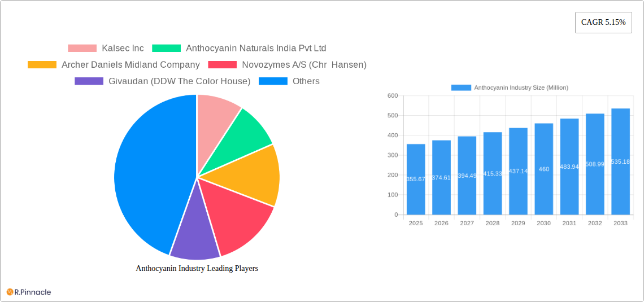This screenshot has width=644, height=302.
Task: Toggle Anthocyanin Industry Size (Million) legend label
Action: coord(521,87)
